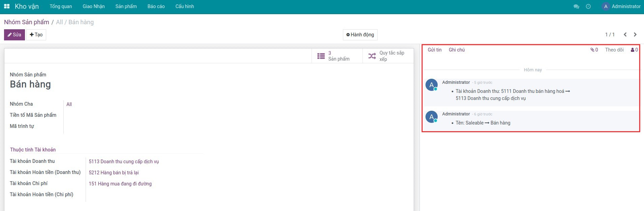Open the Cấu hình menu
Screen dimensions: 644x211
[184, 6]
